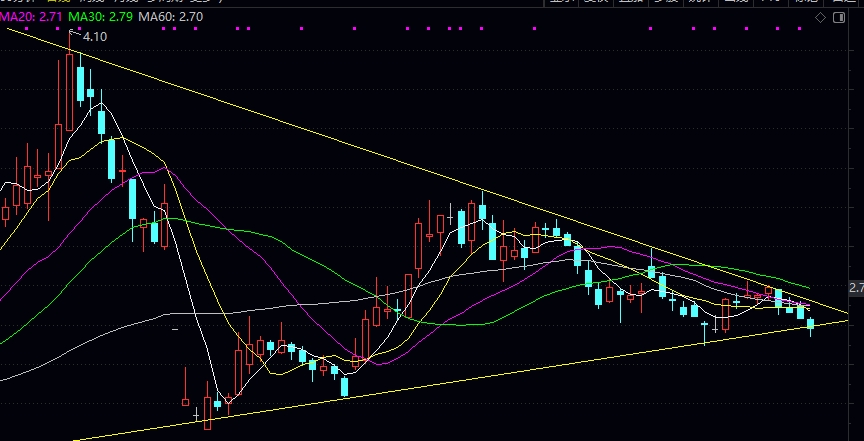Toggle the side panel layout icon
Viewport: 864px width, 441px height.
point(839,18)
